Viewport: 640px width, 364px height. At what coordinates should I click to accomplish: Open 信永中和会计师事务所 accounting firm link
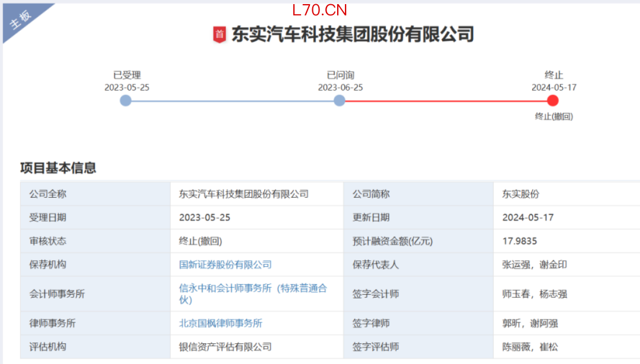tap(253, 294)
